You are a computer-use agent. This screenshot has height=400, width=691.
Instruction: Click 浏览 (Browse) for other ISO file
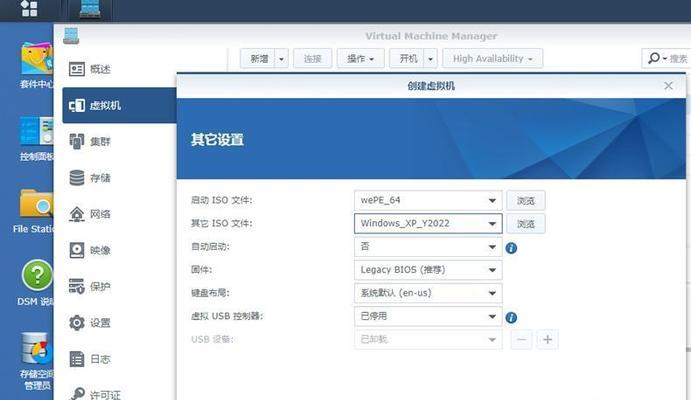pos(526,224)
